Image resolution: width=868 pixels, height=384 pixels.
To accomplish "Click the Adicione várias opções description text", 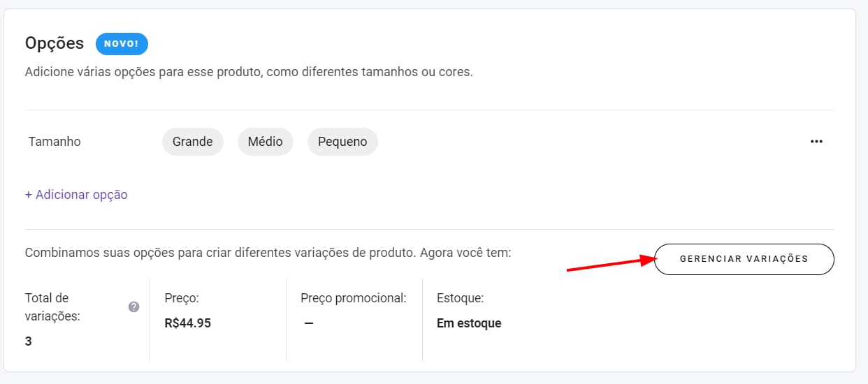I will tap(248, 72).
